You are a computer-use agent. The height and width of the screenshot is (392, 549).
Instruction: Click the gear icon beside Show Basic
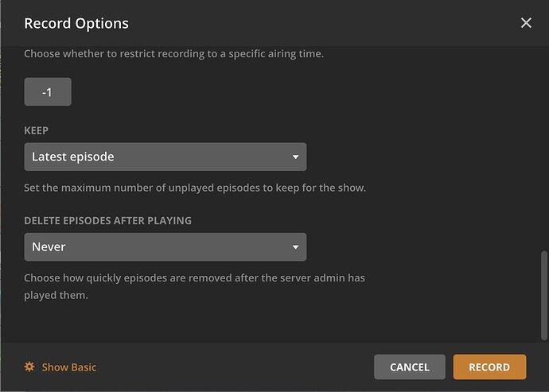click(29, 367)
